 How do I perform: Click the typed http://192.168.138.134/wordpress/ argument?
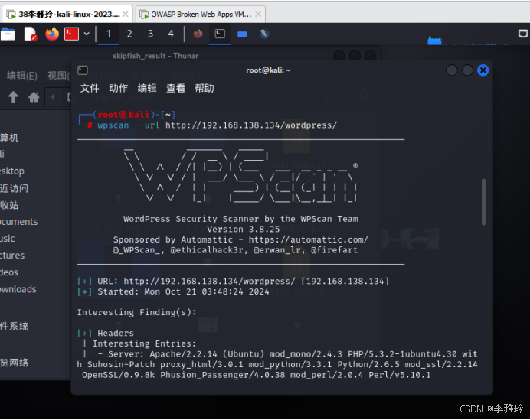[x=251, y=125]
